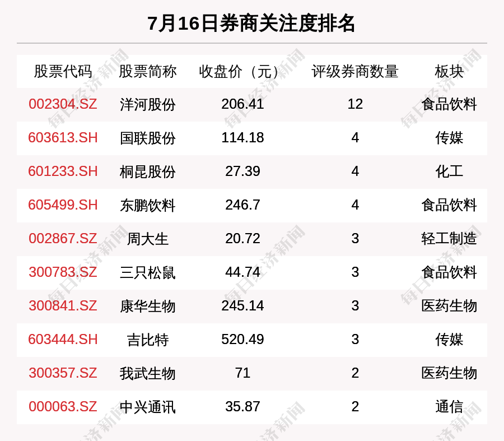
Task: Select the stock name 康华生物
Action: pos(147,306)
